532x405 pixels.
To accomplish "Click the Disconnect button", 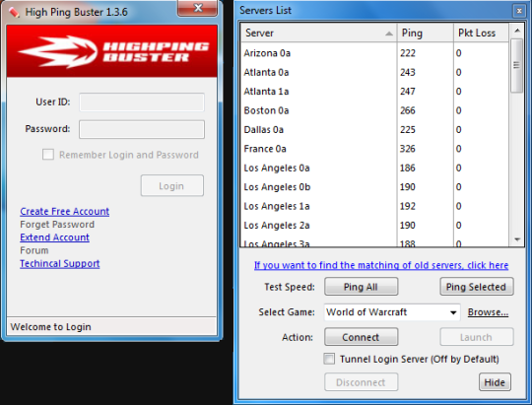I will (361, 382).
